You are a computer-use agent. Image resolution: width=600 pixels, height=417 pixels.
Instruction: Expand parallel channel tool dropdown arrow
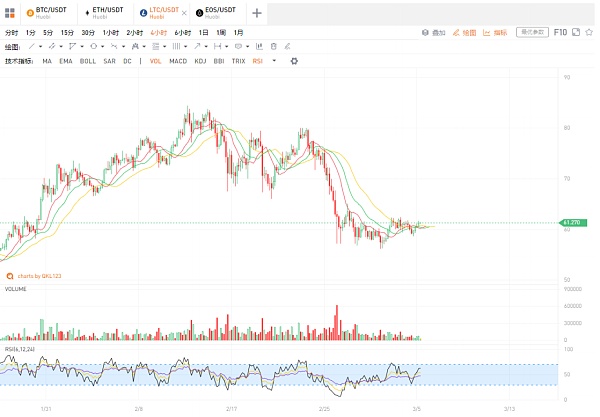pyautogui.click(x=61, y=47)
